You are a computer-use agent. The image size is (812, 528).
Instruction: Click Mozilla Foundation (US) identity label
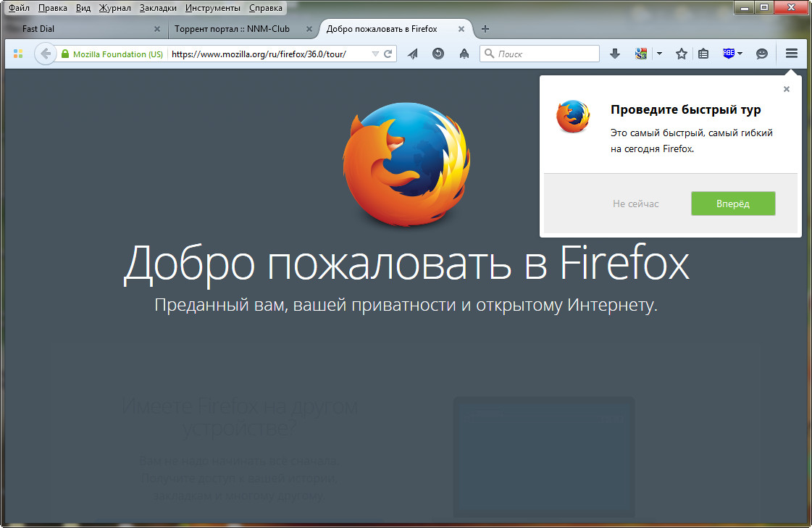(x=118, y=54)
